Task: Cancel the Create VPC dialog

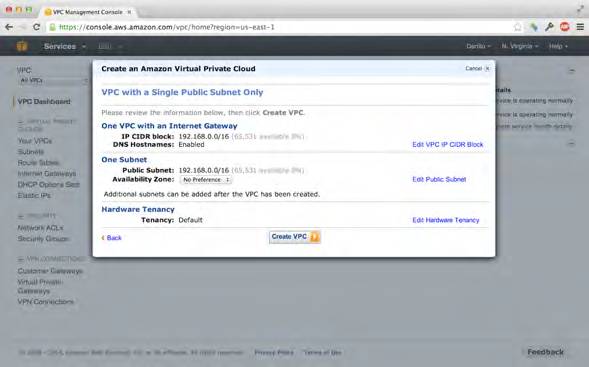Action: [477, 68]
